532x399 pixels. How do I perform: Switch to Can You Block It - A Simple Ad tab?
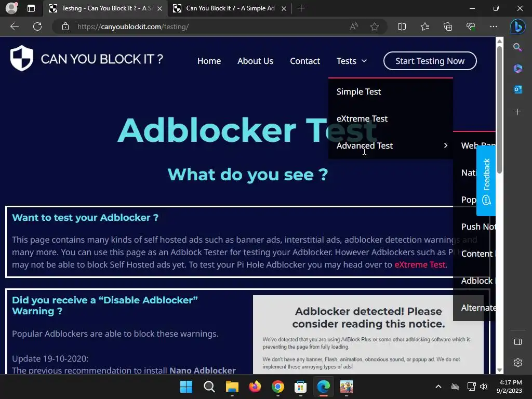click(x=230, y=8)
